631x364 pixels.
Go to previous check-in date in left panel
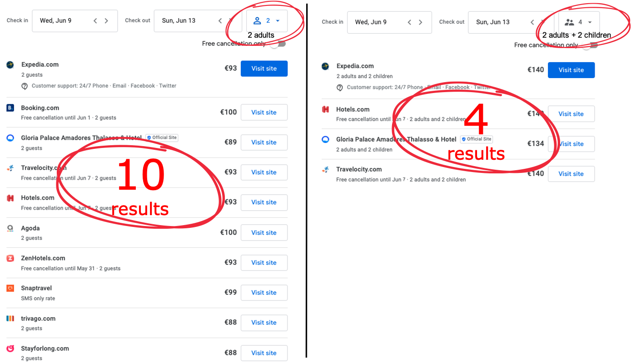(x=95, y=21)
